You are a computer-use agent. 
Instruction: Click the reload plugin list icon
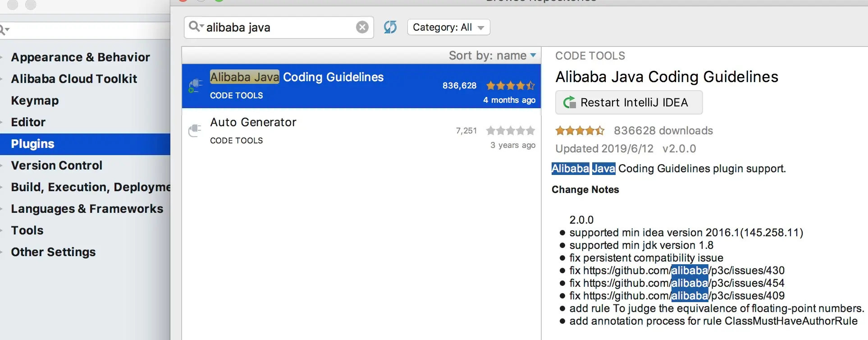(x=390, y=28)
